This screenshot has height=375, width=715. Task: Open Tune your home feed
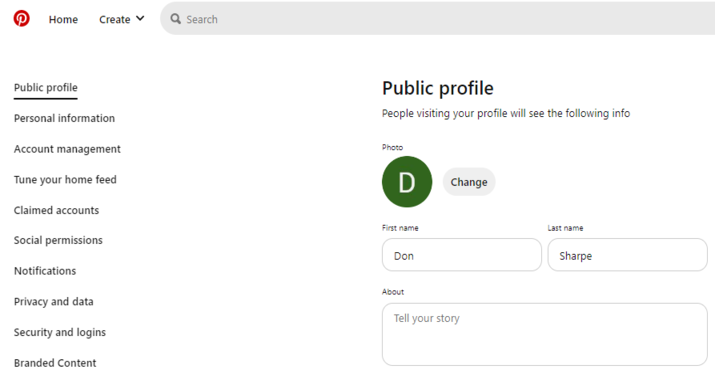pyautogui.click(x=65, y=180)
